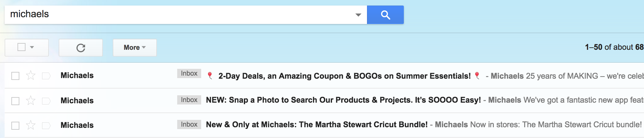Star the 2-Day Deals email
The width and height of the screenshot is (644, 138).
click(x=31, y=75)
